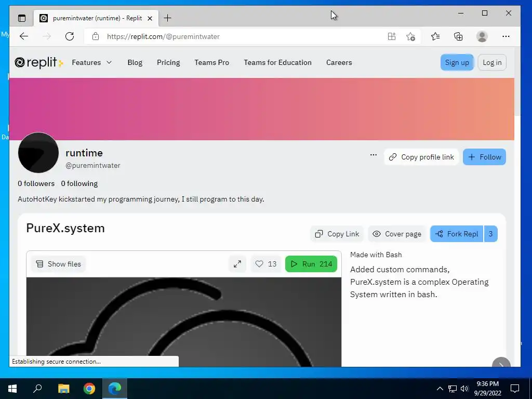
Task: Click the Log in button
Action: [492, 62]
